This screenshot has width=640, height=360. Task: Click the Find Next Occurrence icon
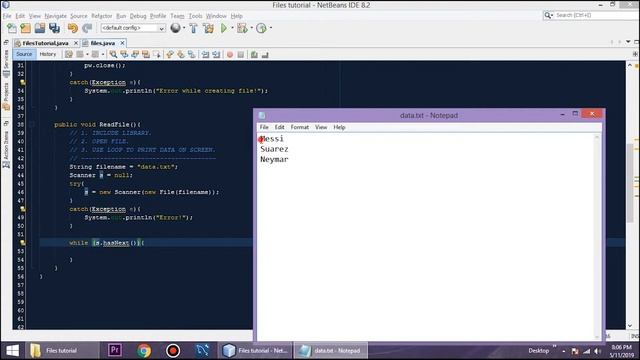click(x=135, y=54)
